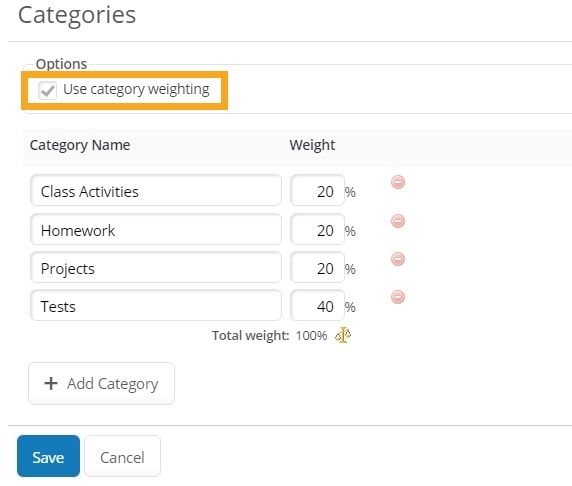
Task: Click the Total weight 100% text
Action: point(269,335)
